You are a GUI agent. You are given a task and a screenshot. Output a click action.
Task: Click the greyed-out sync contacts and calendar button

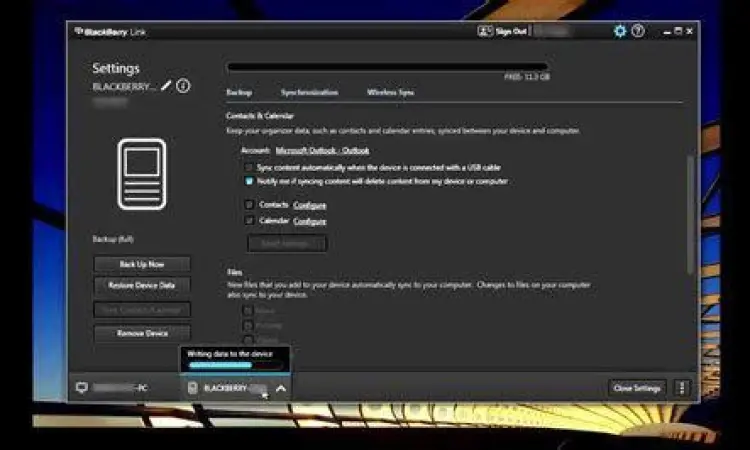142,310
